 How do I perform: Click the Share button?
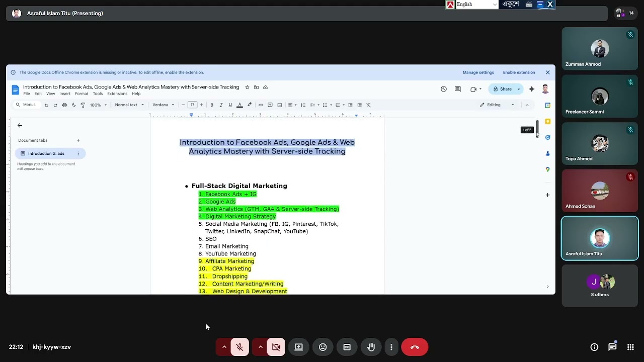(x=502, y=89)
